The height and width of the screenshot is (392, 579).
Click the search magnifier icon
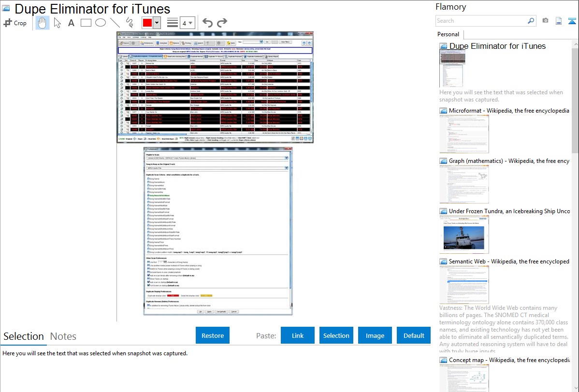tap(531, 21)
